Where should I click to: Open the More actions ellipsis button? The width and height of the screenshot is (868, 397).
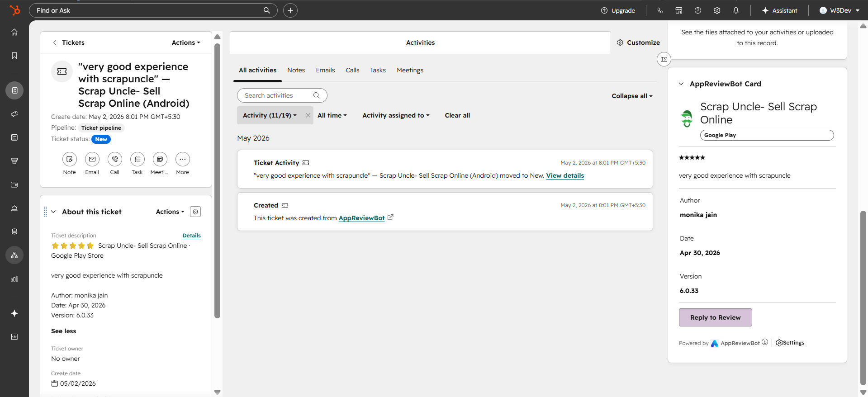pyautogui.click(x=183, y=159)
